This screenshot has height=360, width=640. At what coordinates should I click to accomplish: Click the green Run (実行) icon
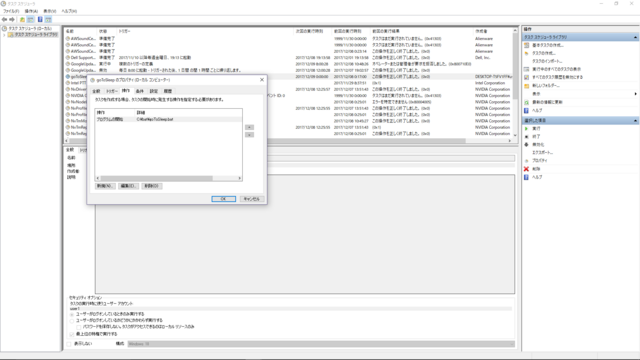[526, 129]
